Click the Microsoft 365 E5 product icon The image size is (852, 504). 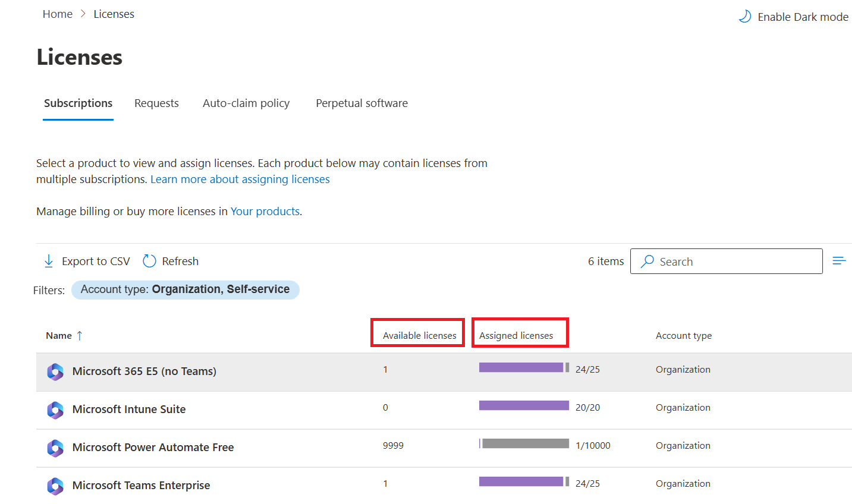point(55,372)
